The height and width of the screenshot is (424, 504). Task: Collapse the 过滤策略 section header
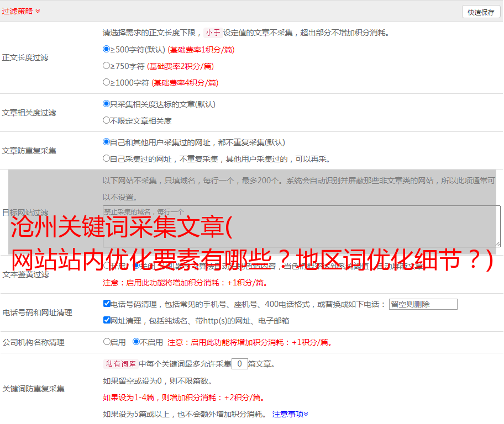click(21, 11)
